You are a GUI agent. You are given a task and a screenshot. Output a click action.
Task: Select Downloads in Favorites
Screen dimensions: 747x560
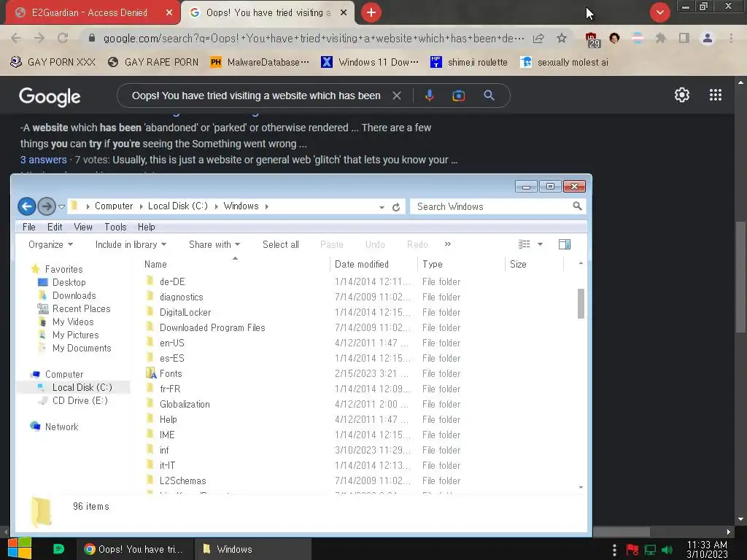click(x=74, y=296)
